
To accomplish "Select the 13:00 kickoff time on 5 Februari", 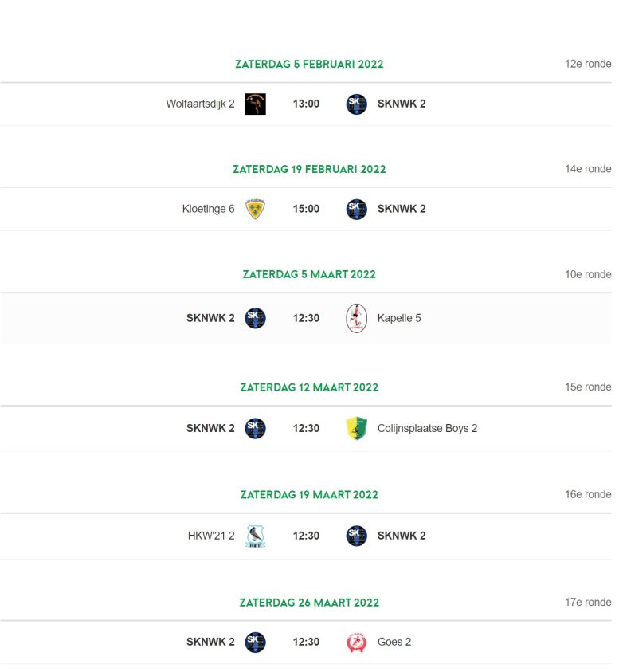I will (306, 104).
